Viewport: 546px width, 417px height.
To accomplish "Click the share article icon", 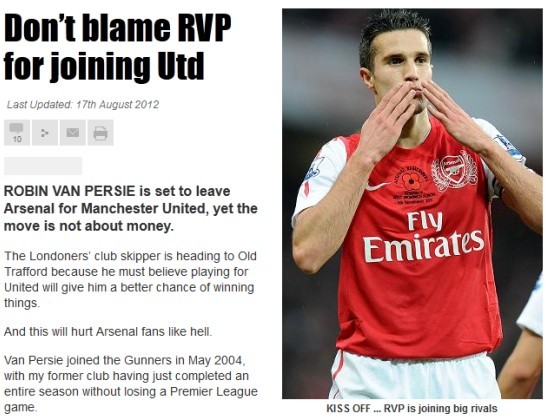I will (45, 133).
